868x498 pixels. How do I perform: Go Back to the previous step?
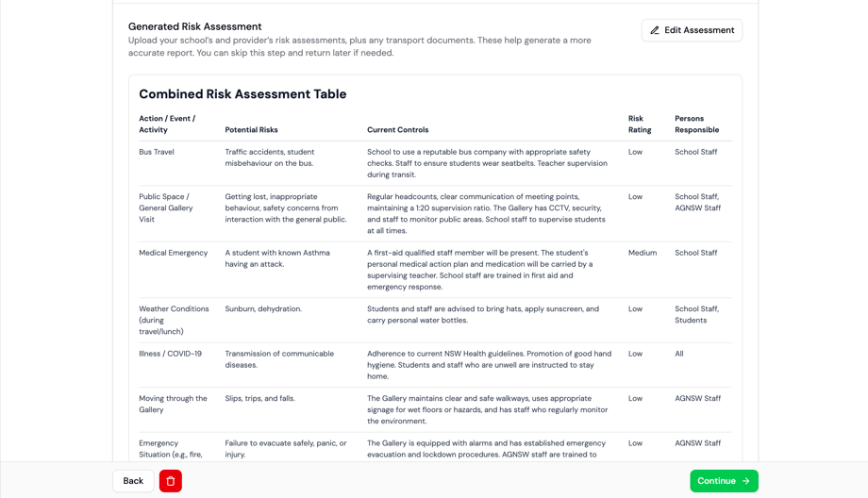(133, 481)
